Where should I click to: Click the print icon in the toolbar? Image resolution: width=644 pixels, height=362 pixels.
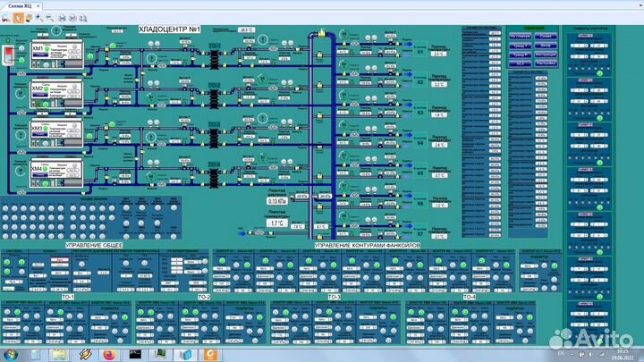[62, 17]
